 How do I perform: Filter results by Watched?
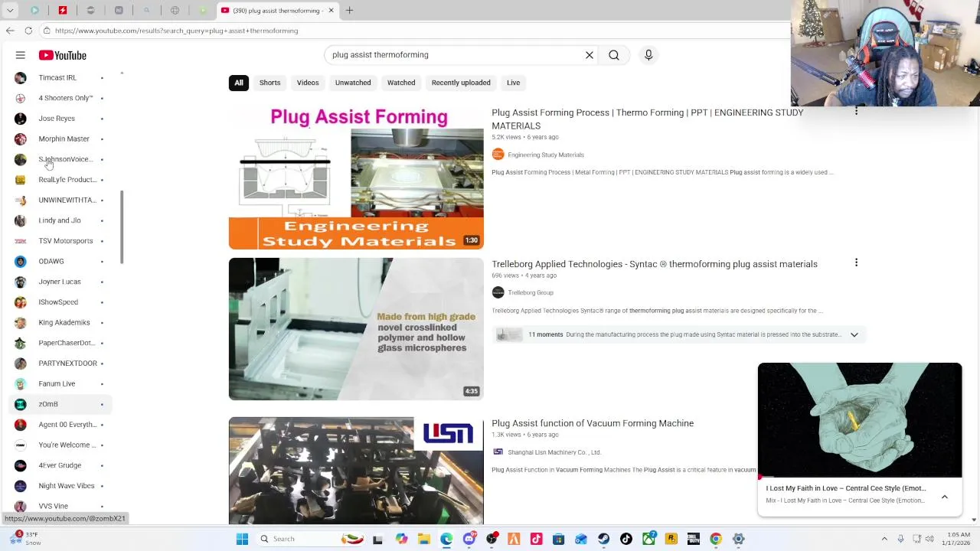(x=401, y=83)
